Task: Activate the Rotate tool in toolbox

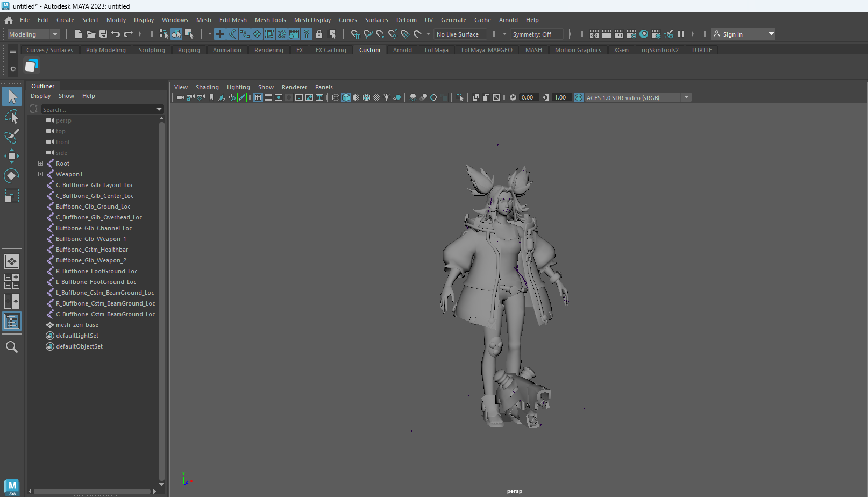Action: point(12,176)
